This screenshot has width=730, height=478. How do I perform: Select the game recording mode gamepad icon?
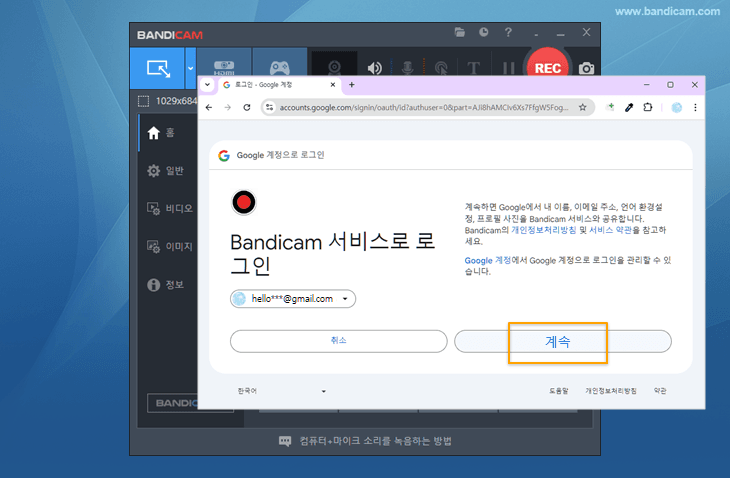(279, 66)
